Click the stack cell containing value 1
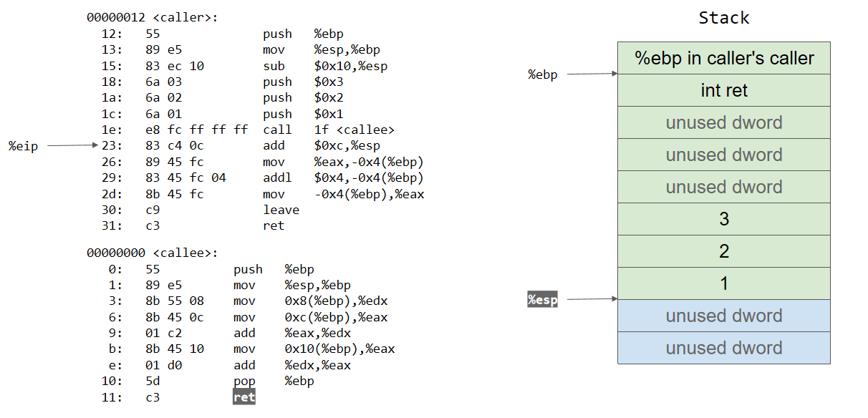 [723, 283]
